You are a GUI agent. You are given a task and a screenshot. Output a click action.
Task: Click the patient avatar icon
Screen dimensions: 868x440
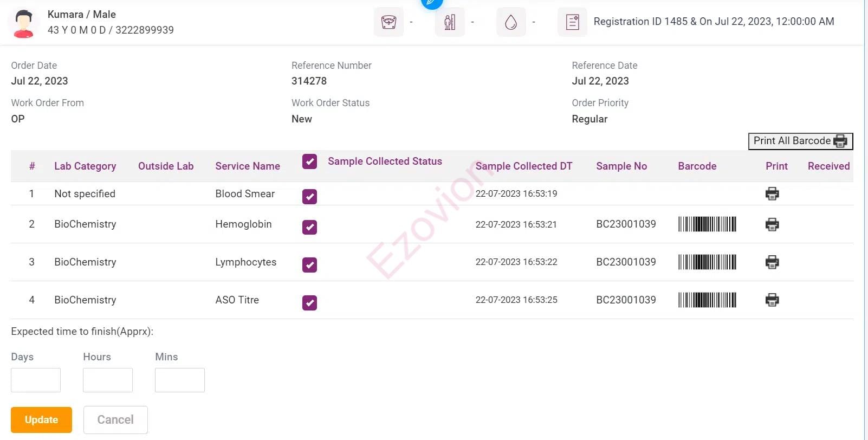pos(23,23)
